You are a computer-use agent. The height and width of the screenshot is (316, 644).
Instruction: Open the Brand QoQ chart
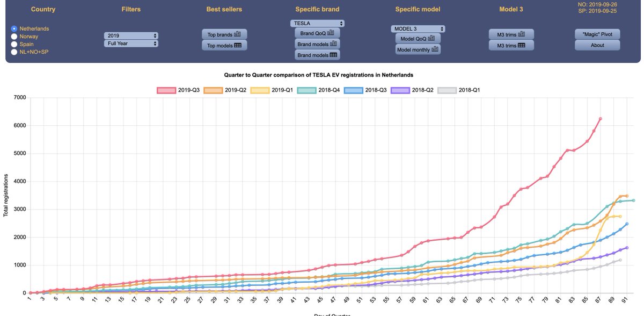click(x=317, y=33)
